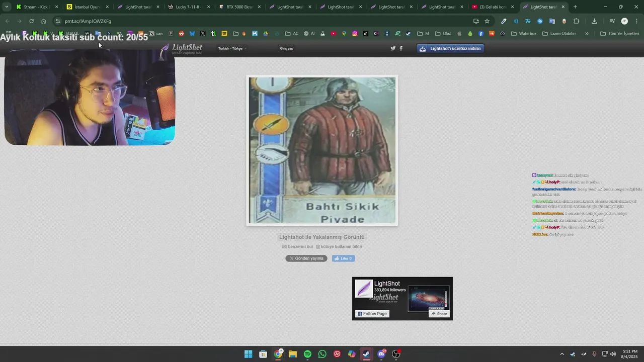The height and width of the screenshot is (362, 644).
Task: Open the SoundCloud bookmark icon
Action: pos(492,34)
